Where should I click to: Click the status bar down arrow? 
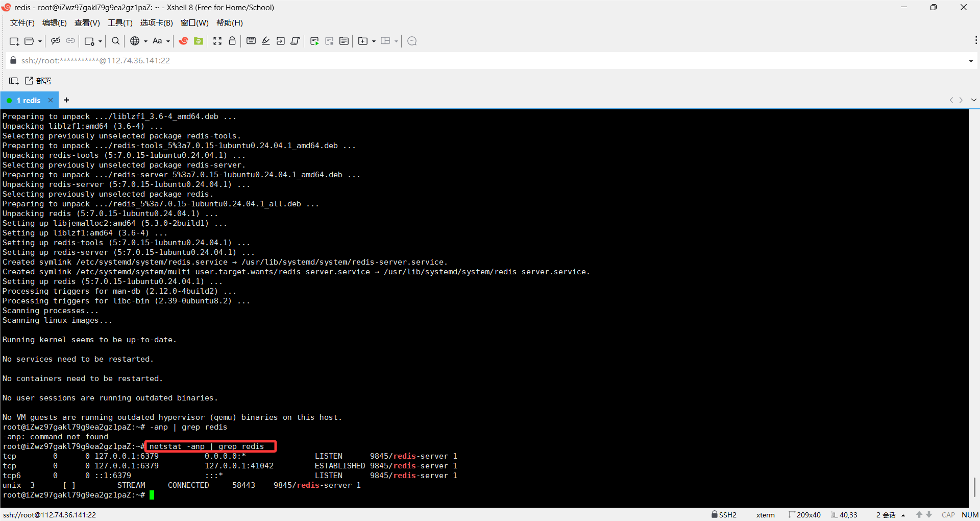929,515
